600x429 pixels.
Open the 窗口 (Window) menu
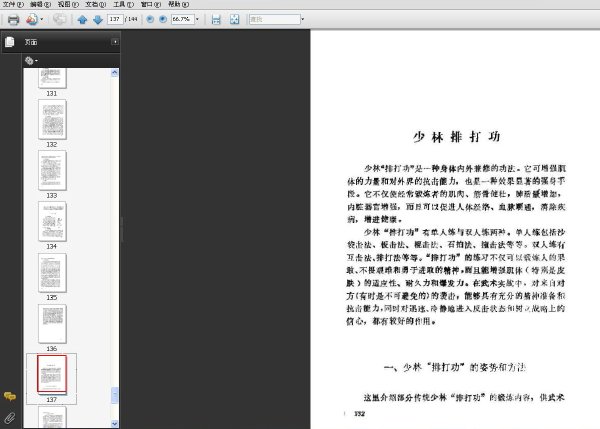point(151,5)
